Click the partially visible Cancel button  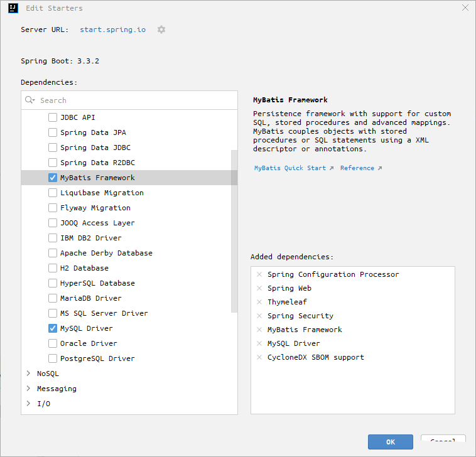[443, 439]
